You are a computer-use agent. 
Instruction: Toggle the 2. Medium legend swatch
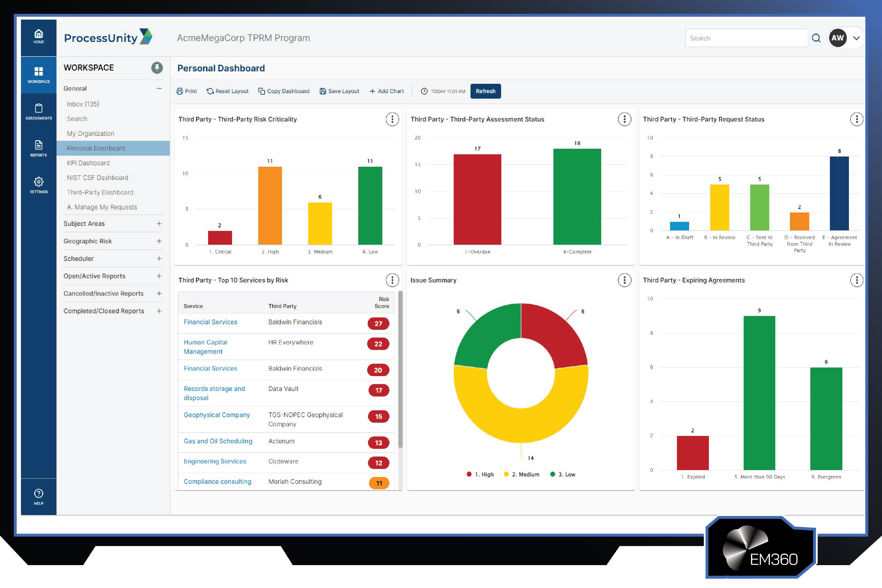click(x=506, y=474)
